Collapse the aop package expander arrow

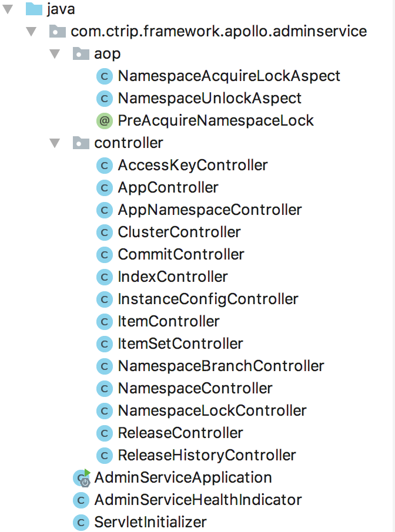point(55,53)
